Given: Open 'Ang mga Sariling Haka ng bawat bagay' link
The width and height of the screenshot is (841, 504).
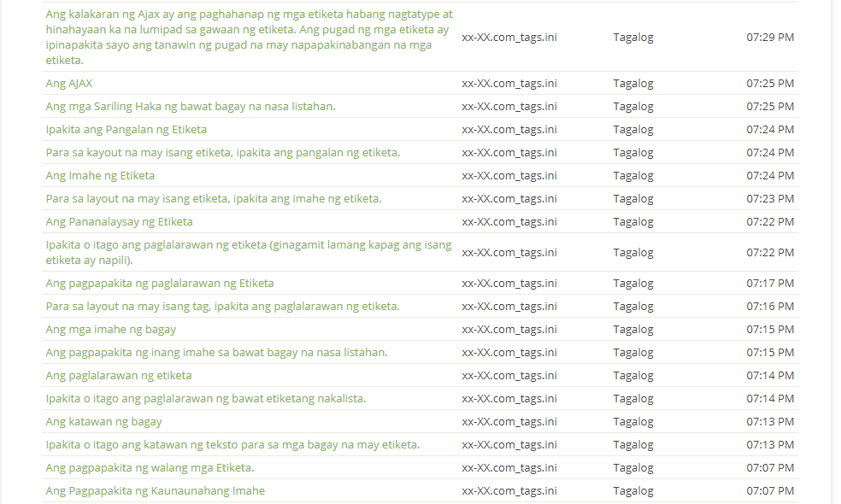Looking at the screenshot, I should [x=191, y=107].
